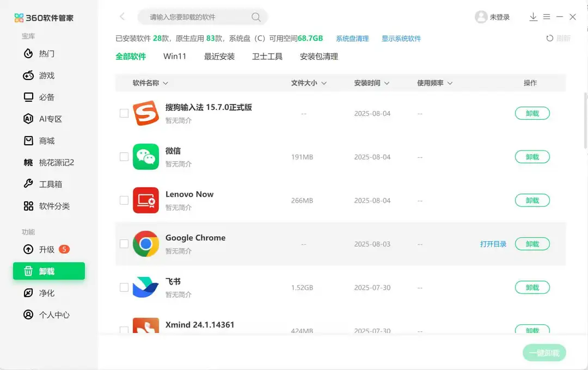
Task: Open the 升级 up-arrow icon
Action: (28, 249)
